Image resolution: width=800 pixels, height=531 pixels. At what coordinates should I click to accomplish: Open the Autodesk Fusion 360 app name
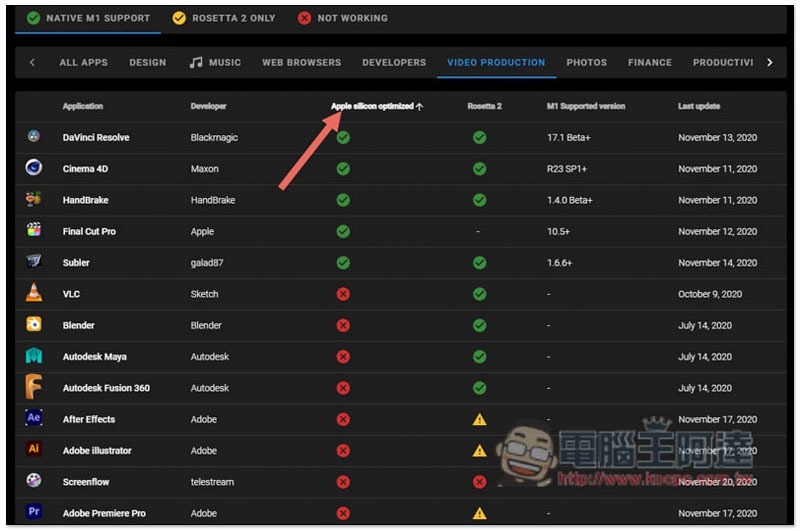106,388
